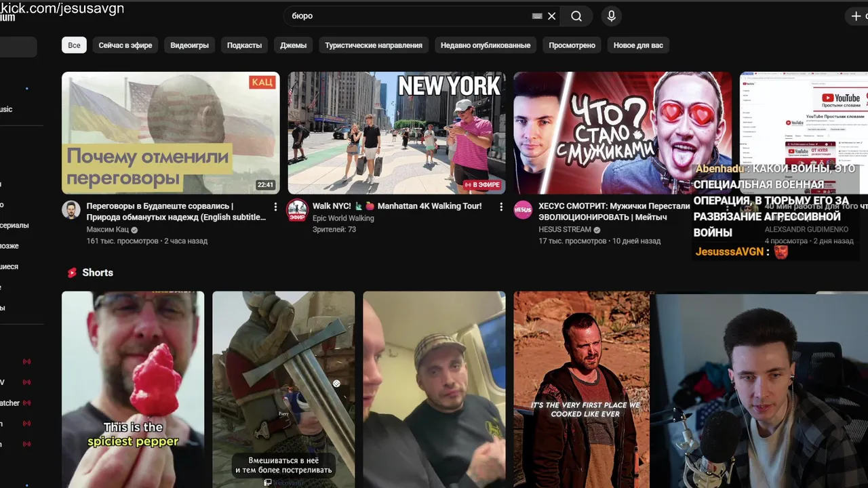Open video title Переговоры в Будапеште сорвались
Image resolution: width=868 pixels, height=488 pixels.
[x=176, y=211]
